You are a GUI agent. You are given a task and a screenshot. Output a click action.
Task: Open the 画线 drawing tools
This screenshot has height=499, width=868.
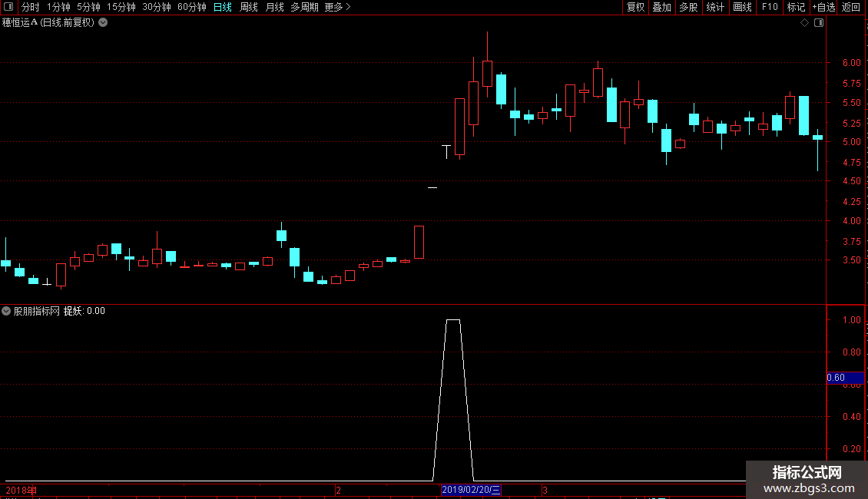click(x=742, y=7)
